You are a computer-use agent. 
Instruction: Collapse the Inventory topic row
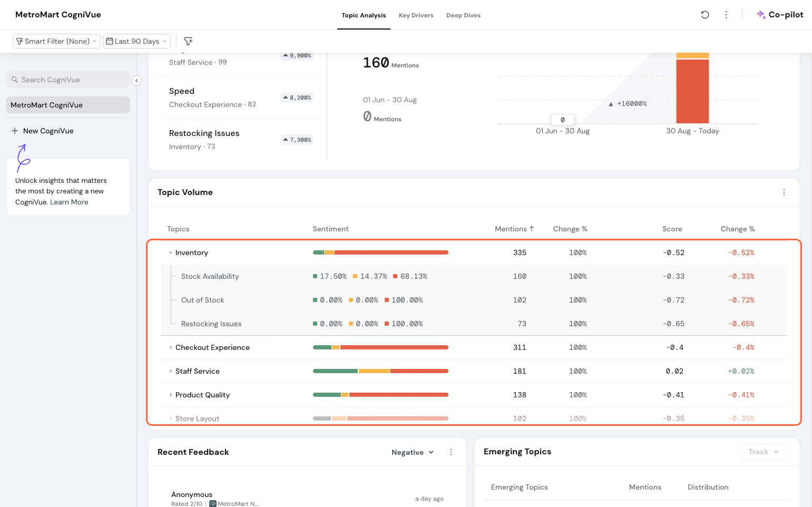171,253
